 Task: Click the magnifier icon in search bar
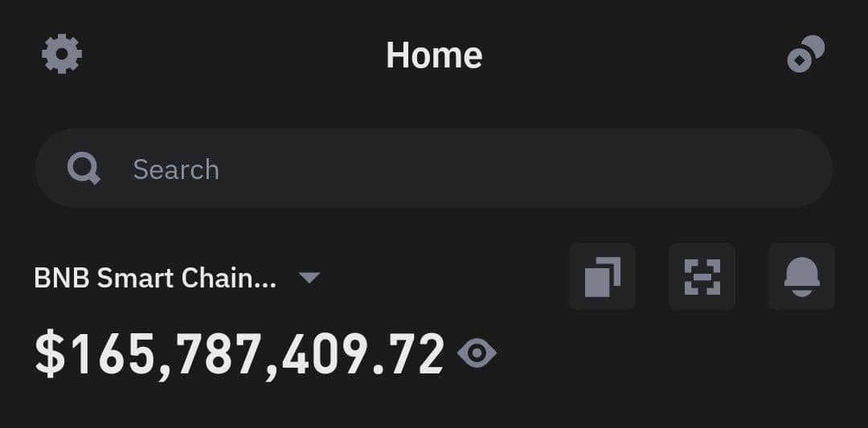pyautogui.click(x=84, y=169)
